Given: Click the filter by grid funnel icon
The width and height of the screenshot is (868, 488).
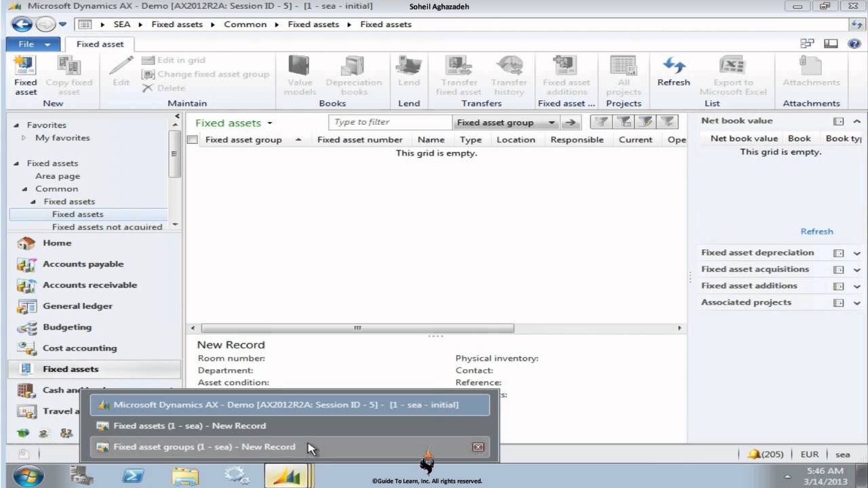Looking at the screenshot, I should (x=623, y=122).
